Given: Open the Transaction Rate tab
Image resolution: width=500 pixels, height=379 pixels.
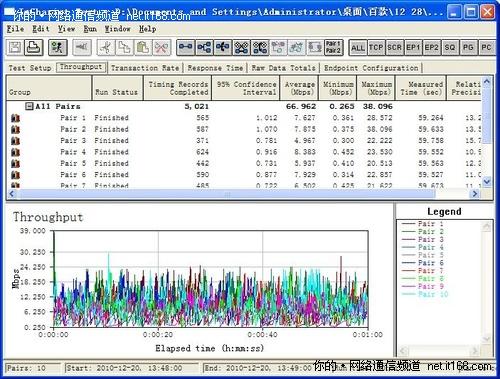Looking at the screenshot, I should click(145, 68).
